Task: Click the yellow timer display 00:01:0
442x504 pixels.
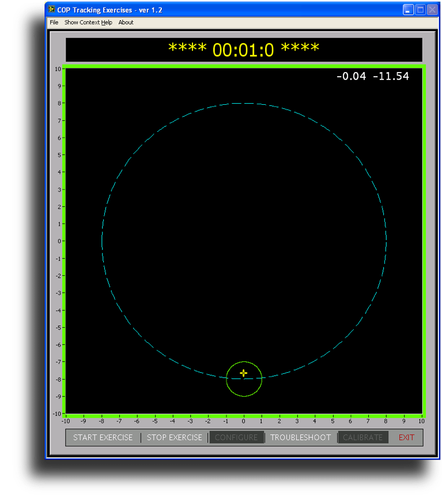Action: pos(243,50)
